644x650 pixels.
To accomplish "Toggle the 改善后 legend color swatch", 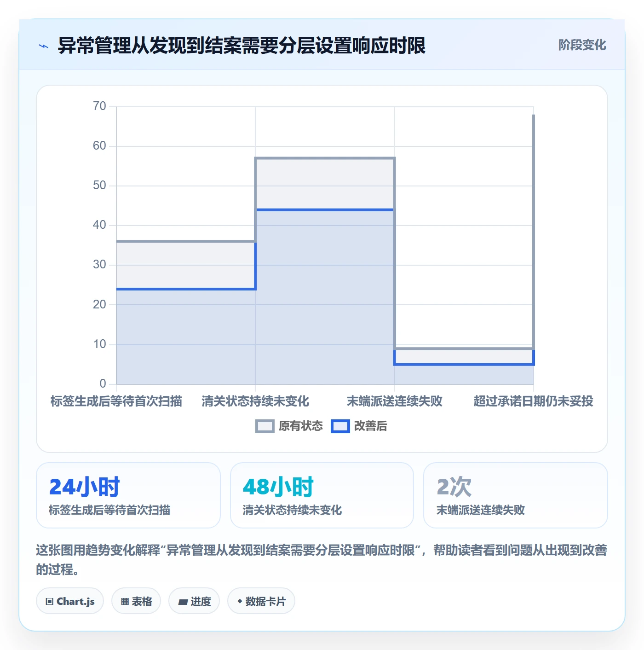I will [340, 426].
